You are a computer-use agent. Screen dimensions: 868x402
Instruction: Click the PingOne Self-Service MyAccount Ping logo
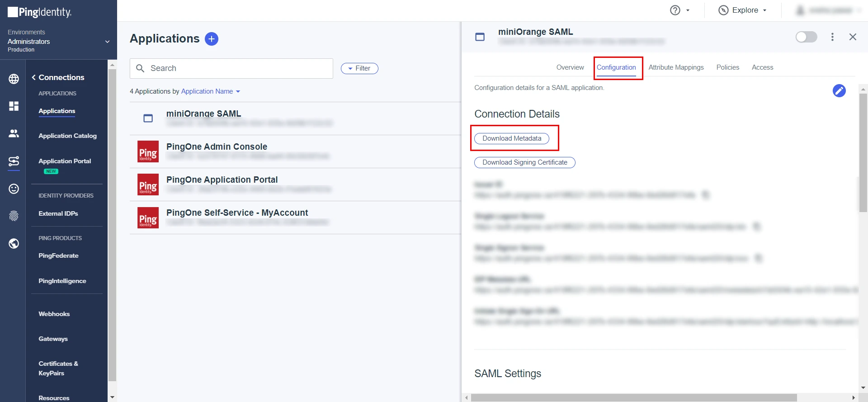[x=148, y=218]
